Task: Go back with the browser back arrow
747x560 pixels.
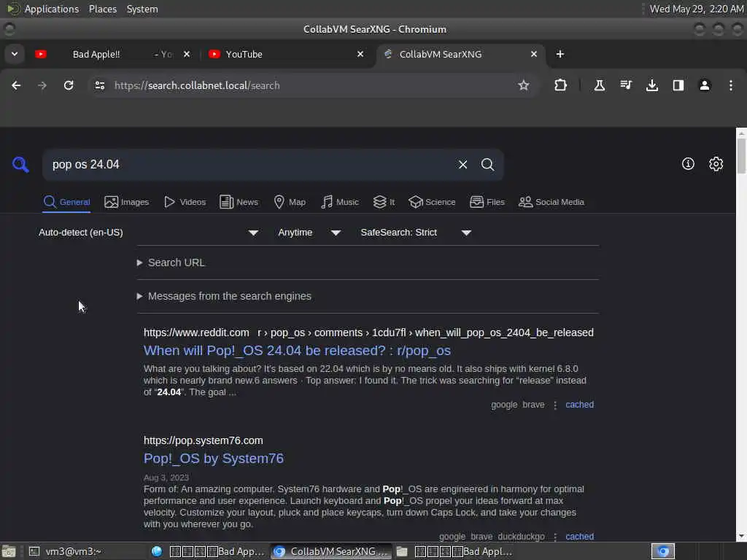Action: click(16, 86)
